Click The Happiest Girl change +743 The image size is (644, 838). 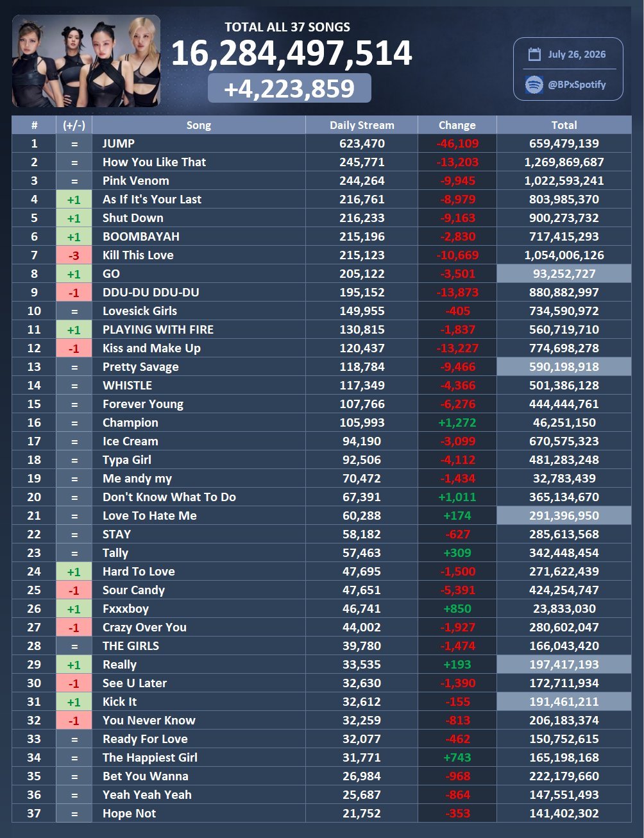457,758
